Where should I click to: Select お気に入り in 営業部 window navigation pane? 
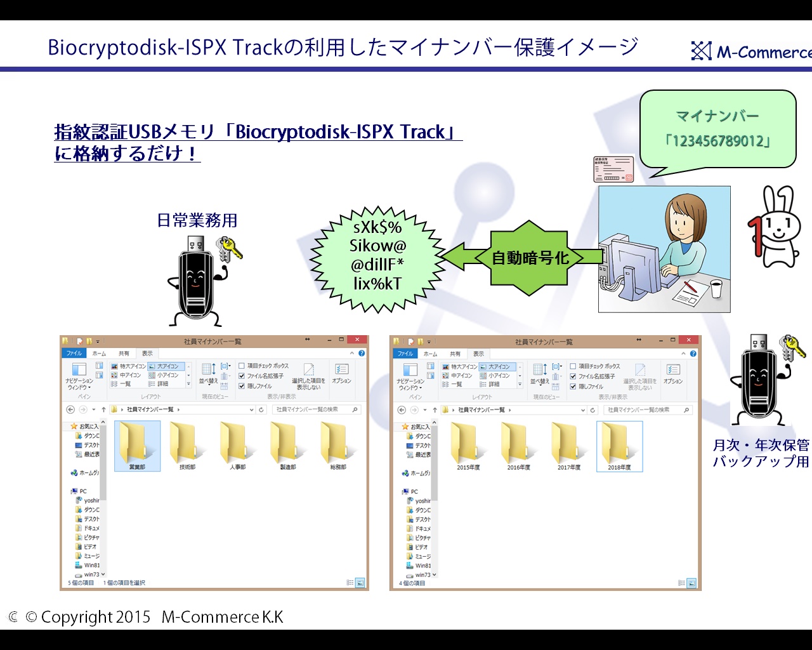coord(85,426)
